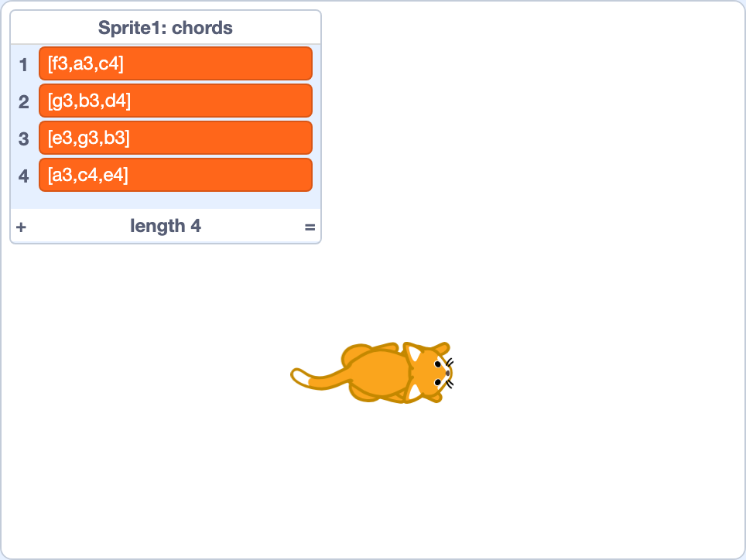The height and width of the screenshot is (560, 746).
Task: Select list item [e3,g3,b3]
Action: tap(176, 138)
